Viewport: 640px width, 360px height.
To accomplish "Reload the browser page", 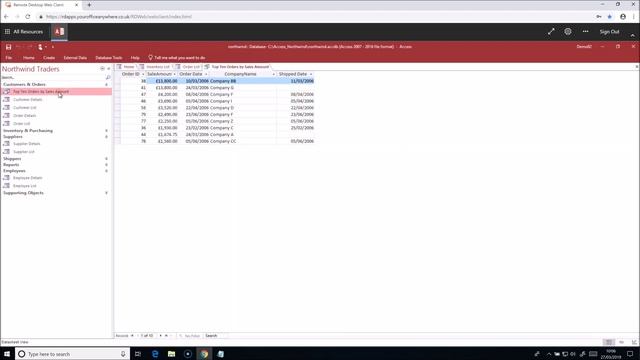I will (28, 17).
